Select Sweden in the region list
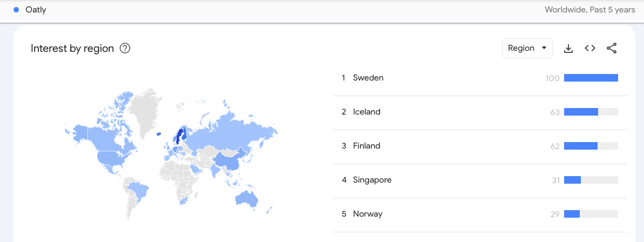 [368, 78]
